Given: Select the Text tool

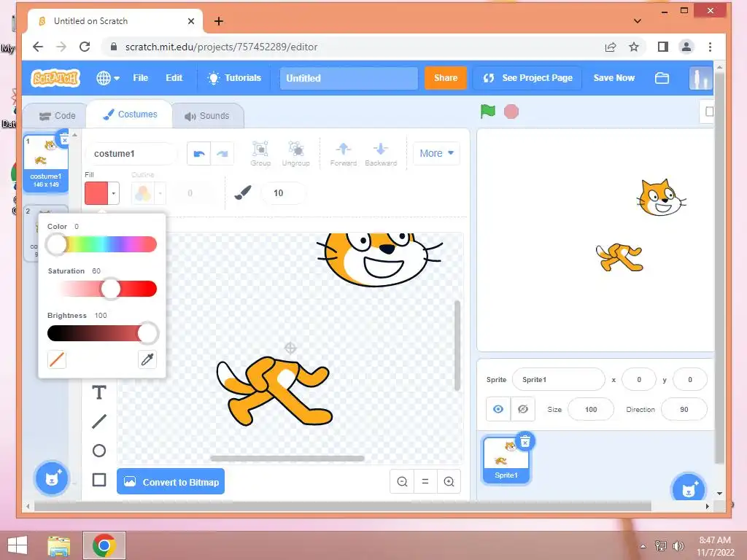Looking at the screenshot, I should click(99, 392).
